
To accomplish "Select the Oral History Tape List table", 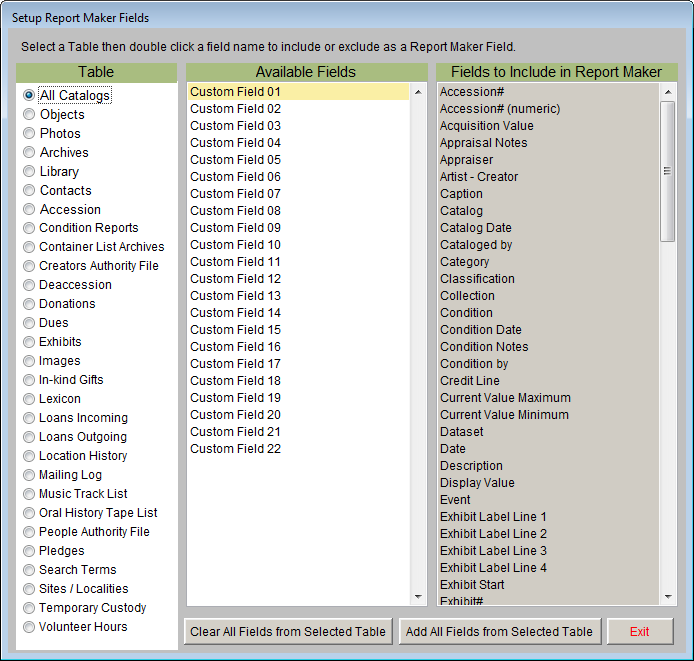I will click(x=29, y=513).
